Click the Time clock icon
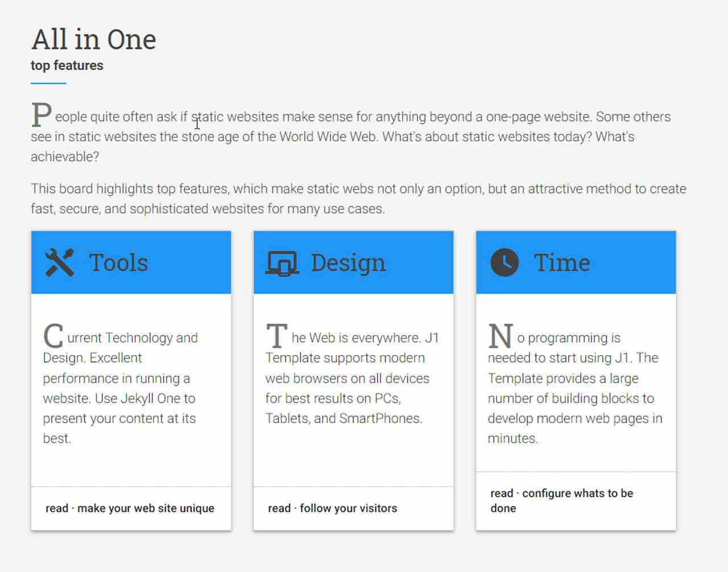Image resolution: width=728 pixels, height=572 pixels. click(504, 262)
